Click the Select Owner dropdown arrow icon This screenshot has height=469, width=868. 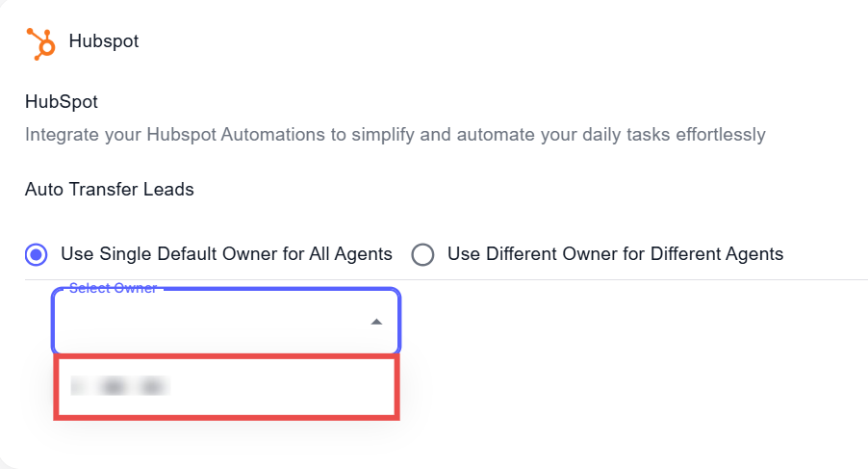(377, 322)
